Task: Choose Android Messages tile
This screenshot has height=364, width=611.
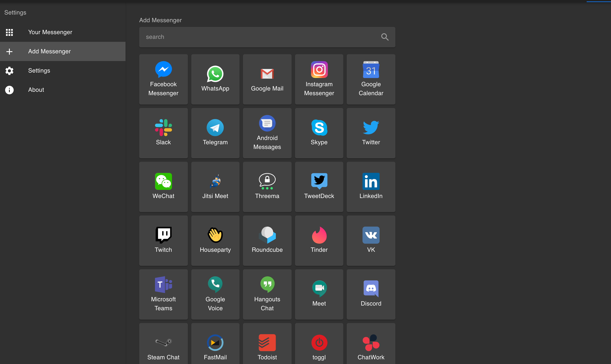Action: click(x=267, y=133)
